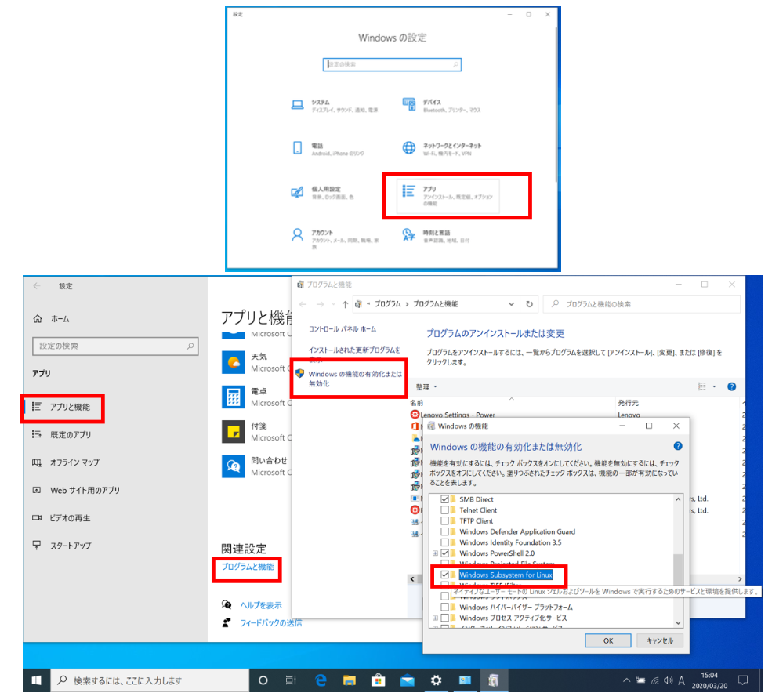The width and height of the screenshot is (772, 700).
Task: Click help icon in Windows の機能 dialog
Action: pos(677,446)
